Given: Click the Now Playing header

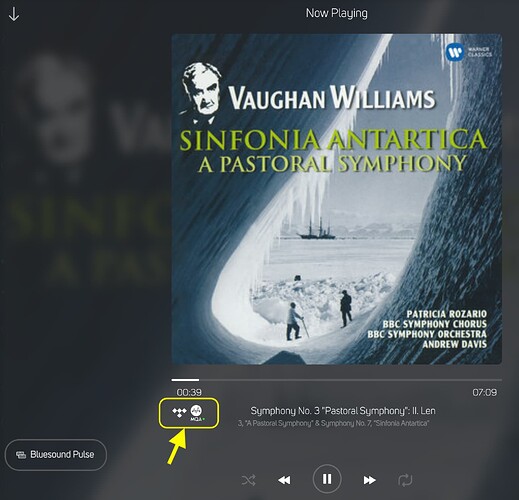Looking at the screenshot, I should click(x=337, y=13).
